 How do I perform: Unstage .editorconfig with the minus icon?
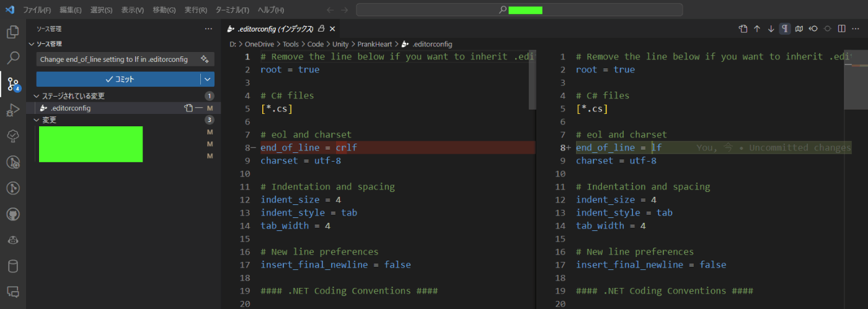[198, 108]
